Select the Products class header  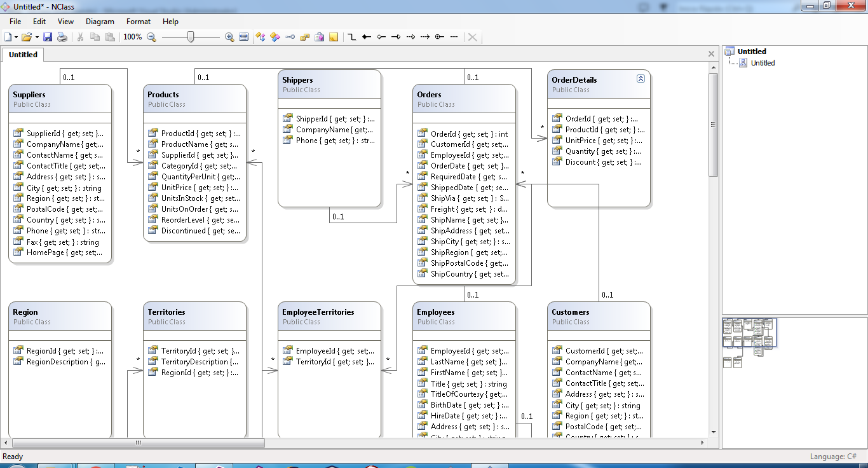pyautogui.click(x=195, y=99)
